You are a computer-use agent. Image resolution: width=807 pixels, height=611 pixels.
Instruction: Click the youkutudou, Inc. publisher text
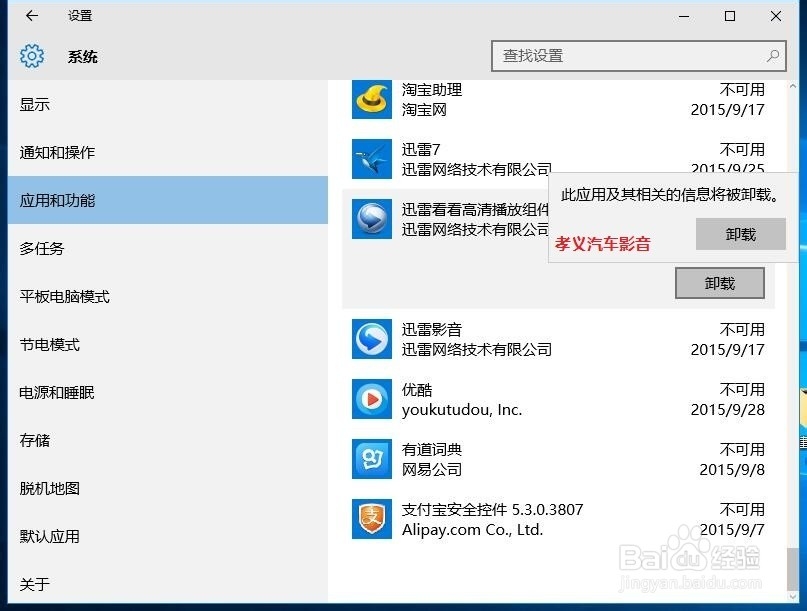point(462,410)
